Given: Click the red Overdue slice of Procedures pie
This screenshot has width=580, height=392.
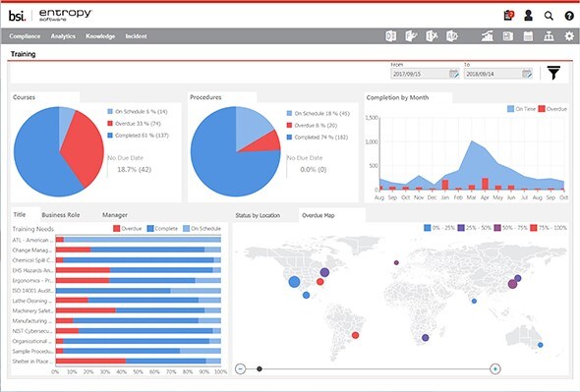Looking at the screenshot, I should (265, 142).
